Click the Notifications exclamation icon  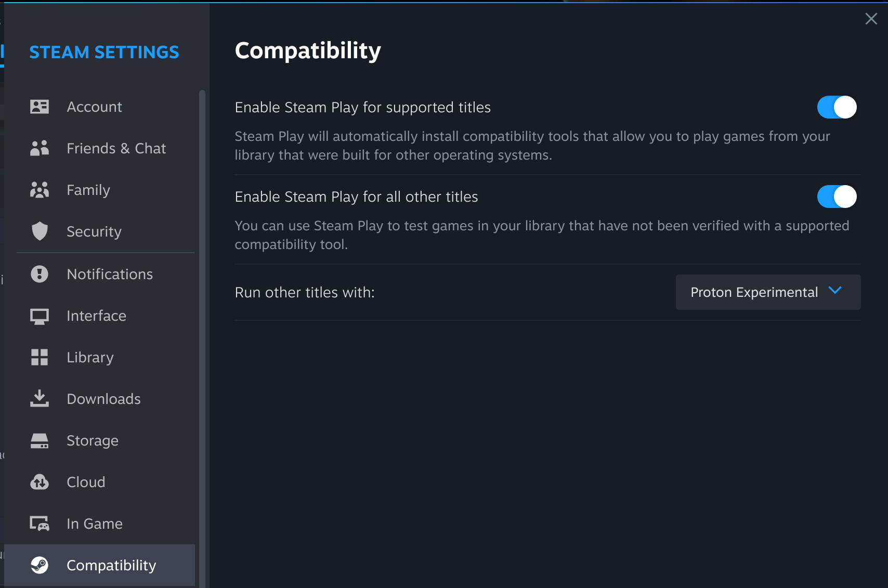(40, 274)
